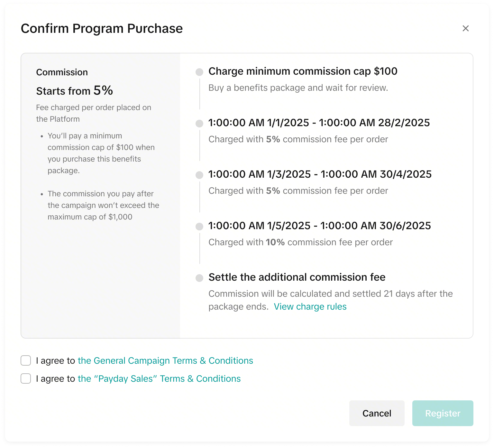Click the Settle the additional commission fee heading
Viewport: 494px width, 448px height.
point(297,277)
